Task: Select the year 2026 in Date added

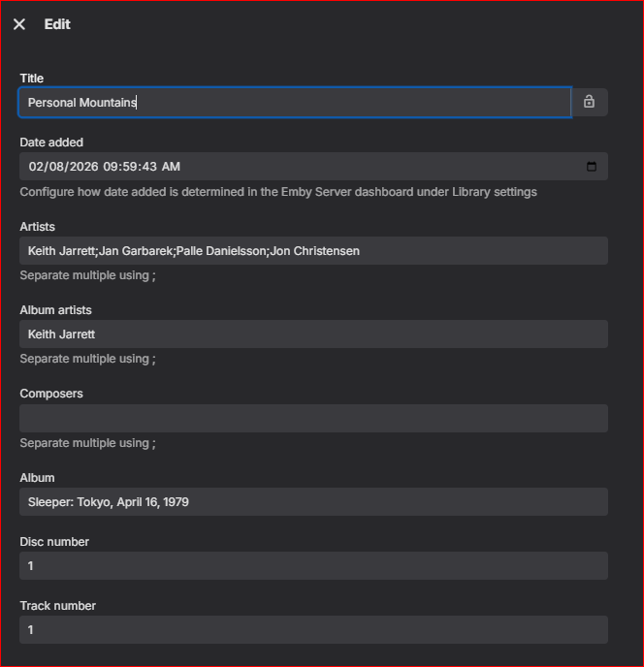Action: click(81, 167)
